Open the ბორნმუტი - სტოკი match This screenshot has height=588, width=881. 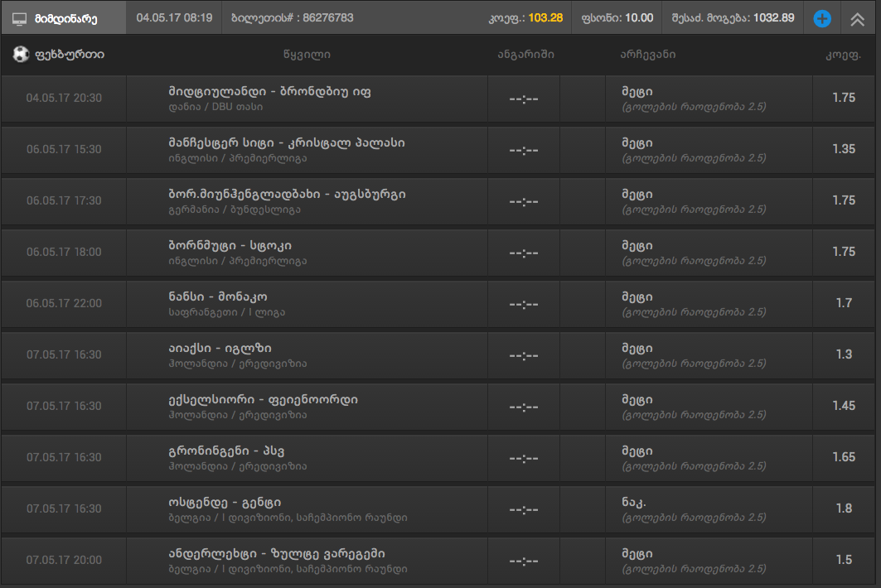[x=230, y=245]
